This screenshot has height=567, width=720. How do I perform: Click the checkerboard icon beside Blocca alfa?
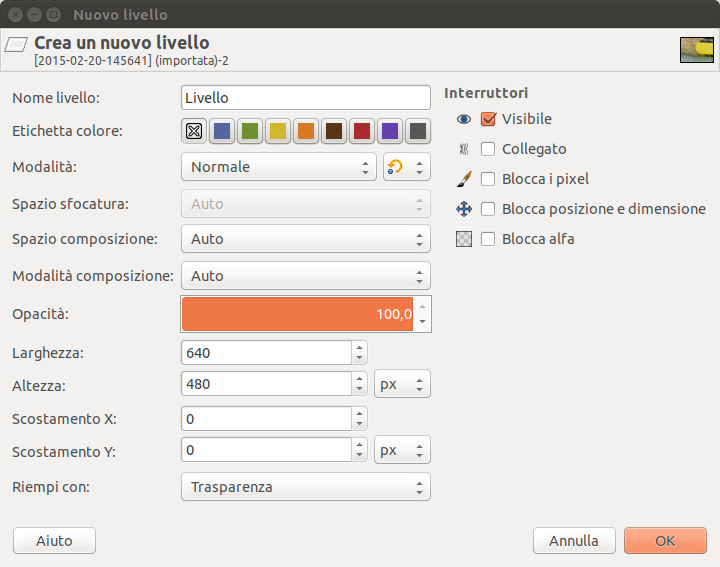463,239
